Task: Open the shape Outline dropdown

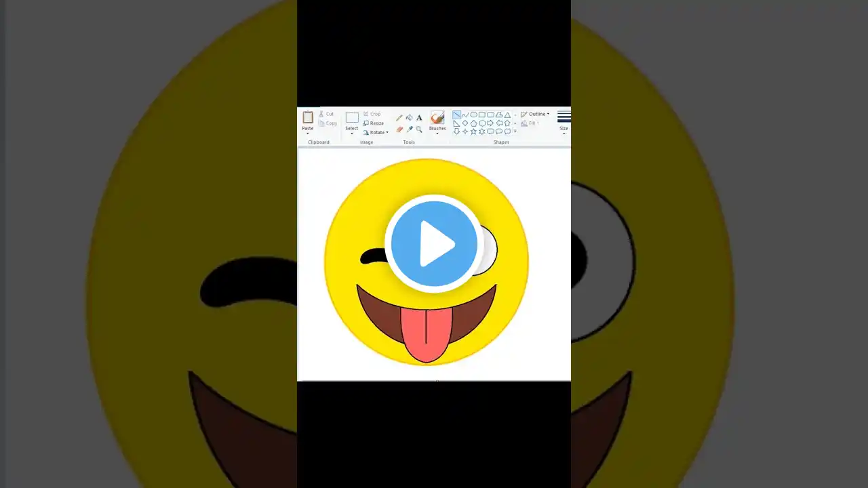Action: pyautogui.click(x=535, y=114)
